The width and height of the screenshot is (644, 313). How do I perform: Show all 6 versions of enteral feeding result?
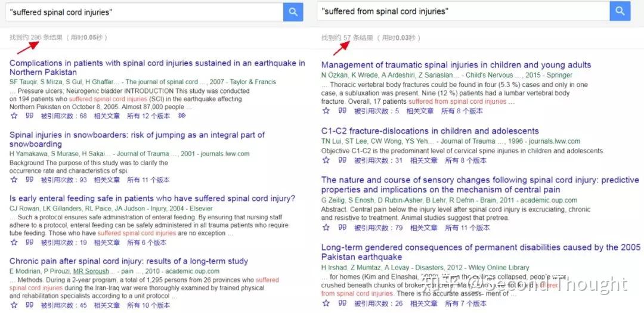147,242
